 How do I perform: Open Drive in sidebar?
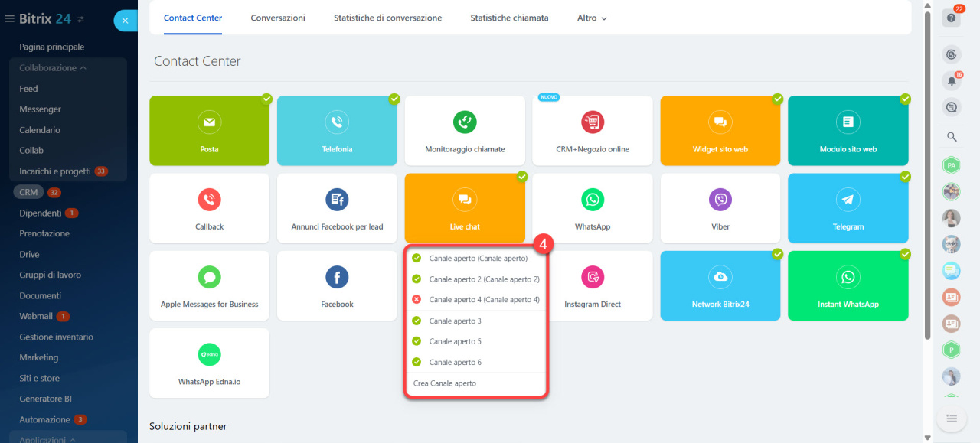point(29,254)
